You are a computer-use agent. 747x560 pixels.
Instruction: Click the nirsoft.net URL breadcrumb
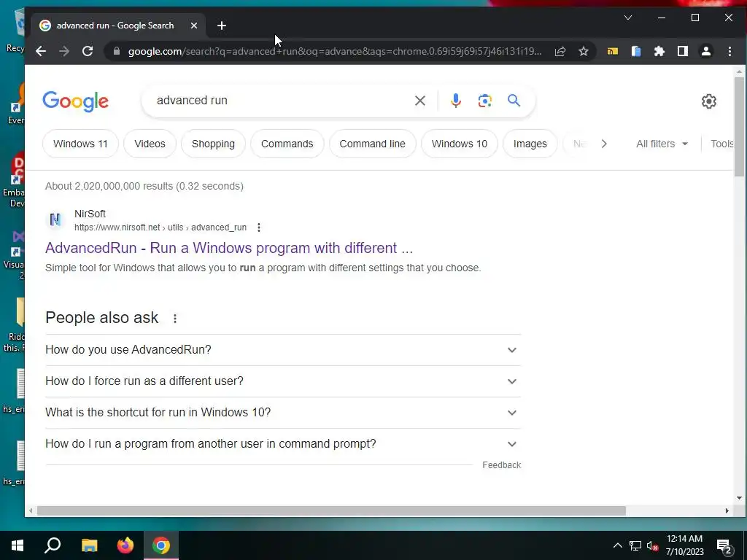tap(160, 227)
